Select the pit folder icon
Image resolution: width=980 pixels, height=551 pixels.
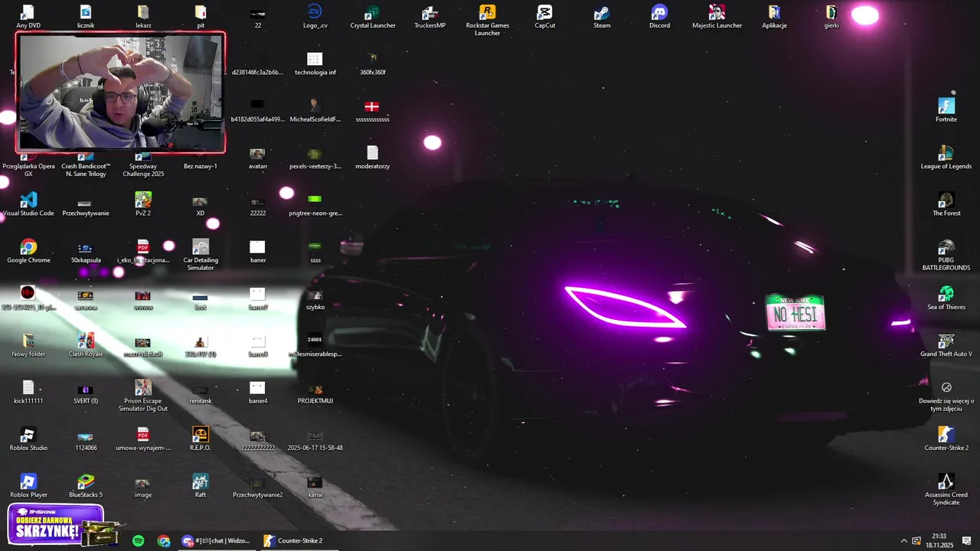201,17
